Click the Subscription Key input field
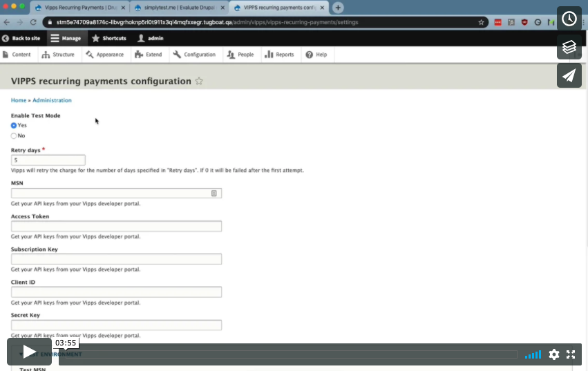588x371 pixels. (x=116, y=259)
